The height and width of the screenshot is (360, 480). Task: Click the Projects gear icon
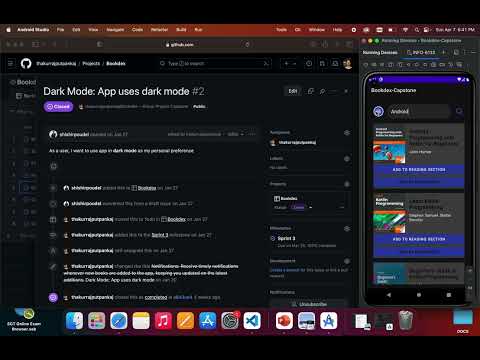[347, 184]
